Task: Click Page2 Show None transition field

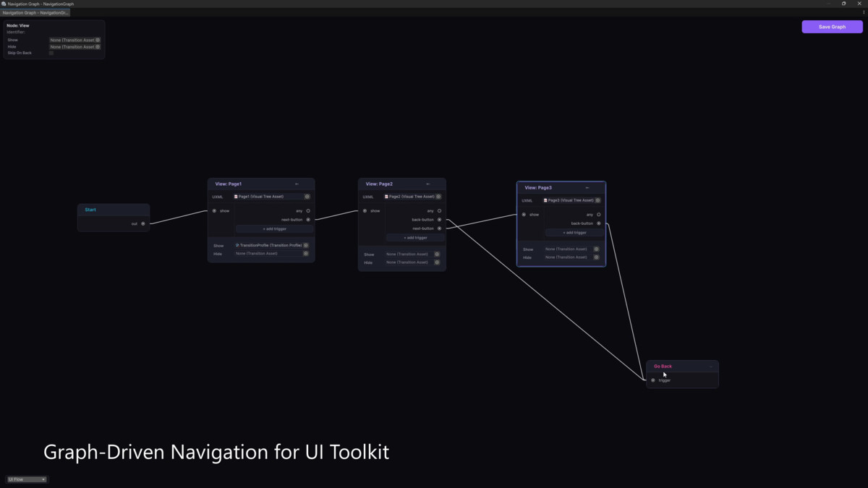Action: (412, 254)
